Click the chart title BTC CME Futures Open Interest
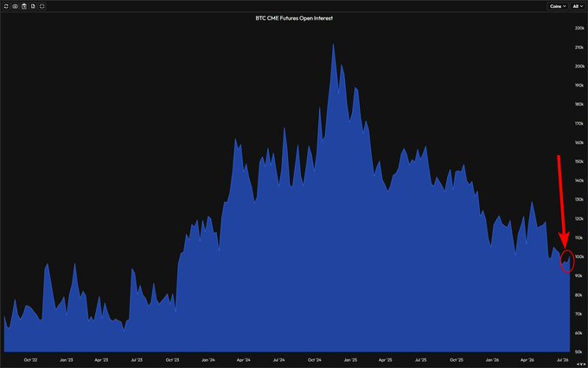Screen dimensions: 588x368 tap(294, 18)
